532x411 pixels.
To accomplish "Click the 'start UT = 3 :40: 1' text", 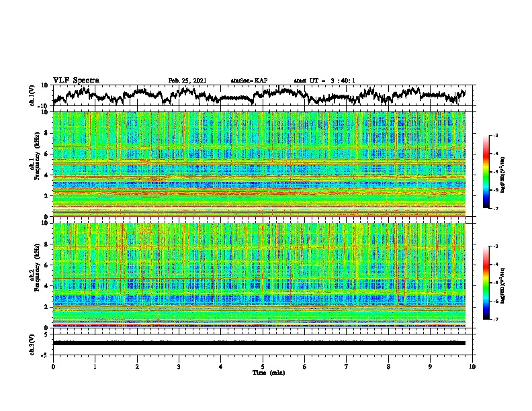I will coord(324,81).
